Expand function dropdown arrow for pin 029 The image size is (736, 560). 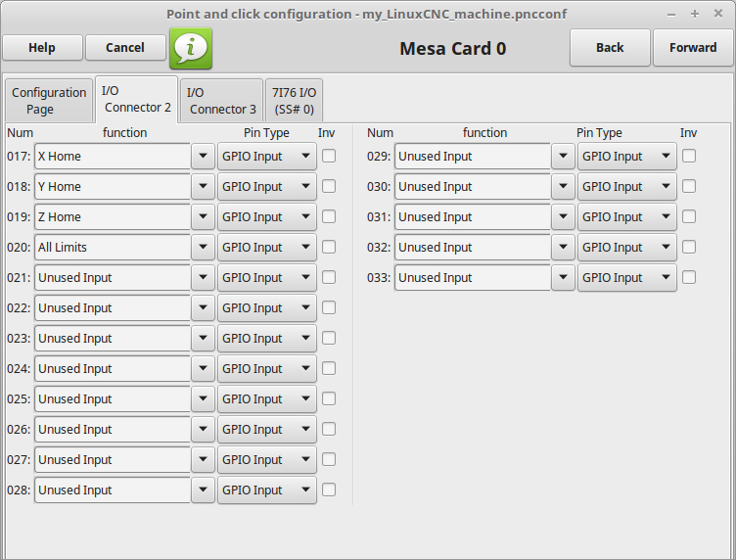point(563,156)
